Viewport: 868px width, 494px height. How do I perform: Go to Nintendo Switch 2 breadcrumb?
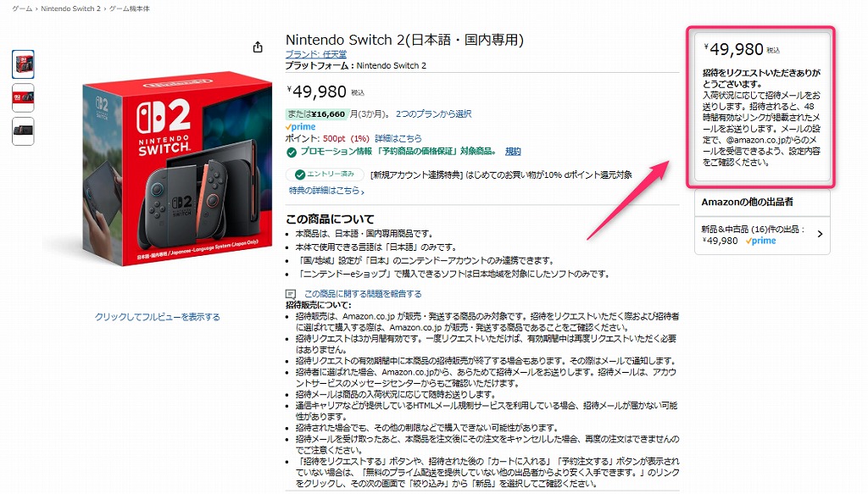click(71, 8)
